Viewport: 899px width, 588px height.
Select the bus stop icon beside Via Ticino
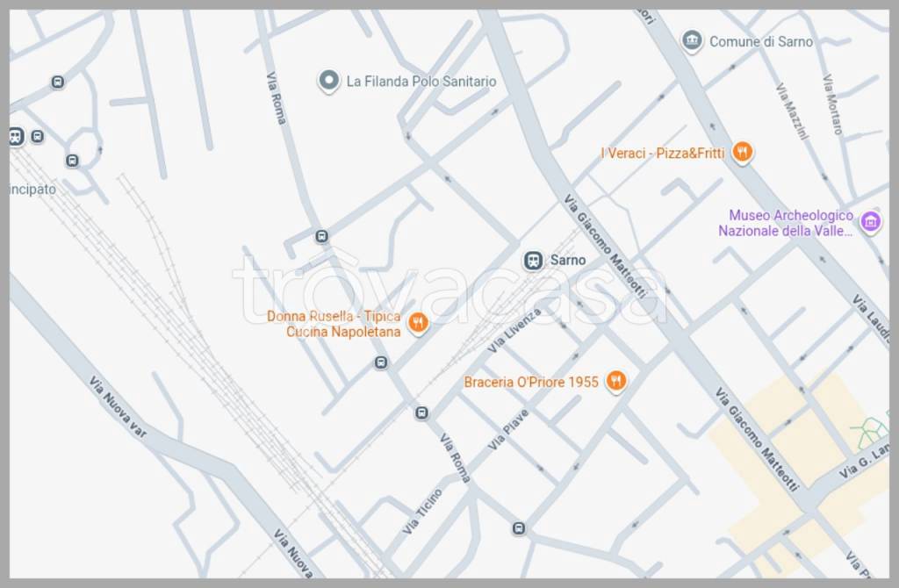(519, 528)
